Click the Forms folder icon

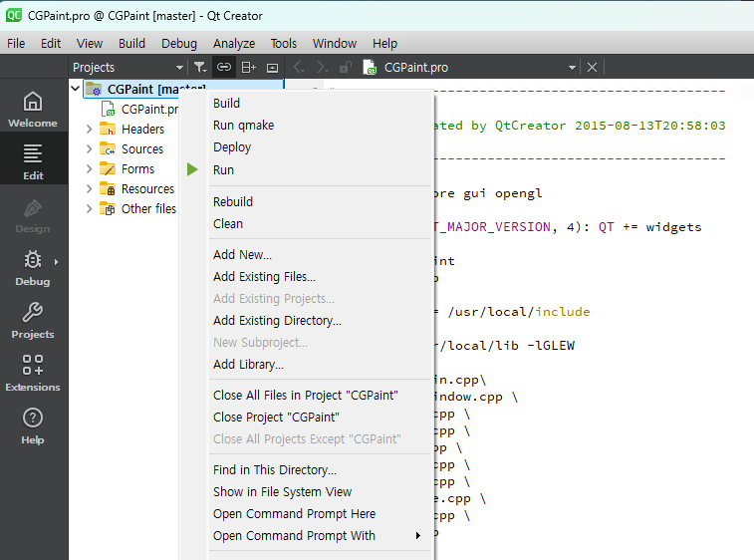(108, 168)
